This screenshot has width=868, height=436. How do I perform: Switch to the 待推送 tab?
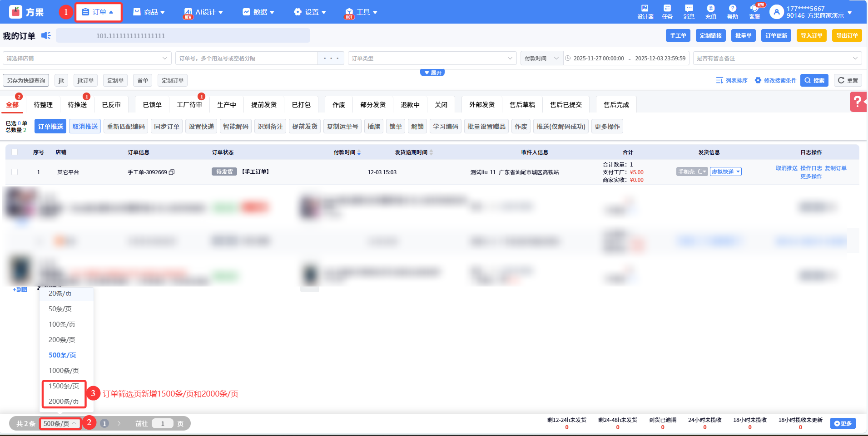point(77,105)
